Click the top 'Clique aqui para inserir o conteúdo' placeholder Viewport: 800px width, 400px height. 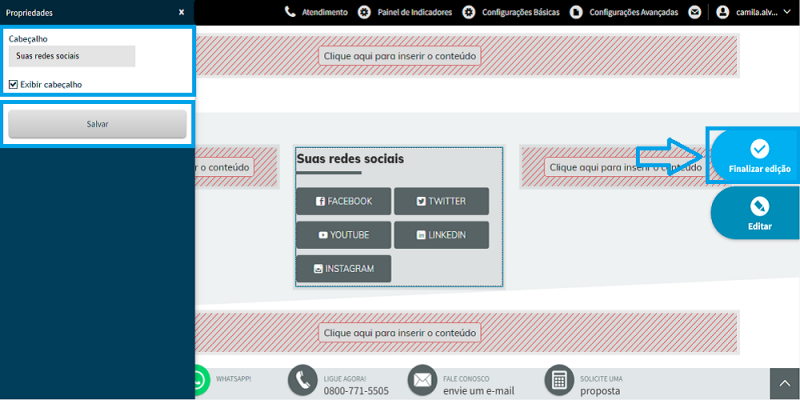[399, 56]
